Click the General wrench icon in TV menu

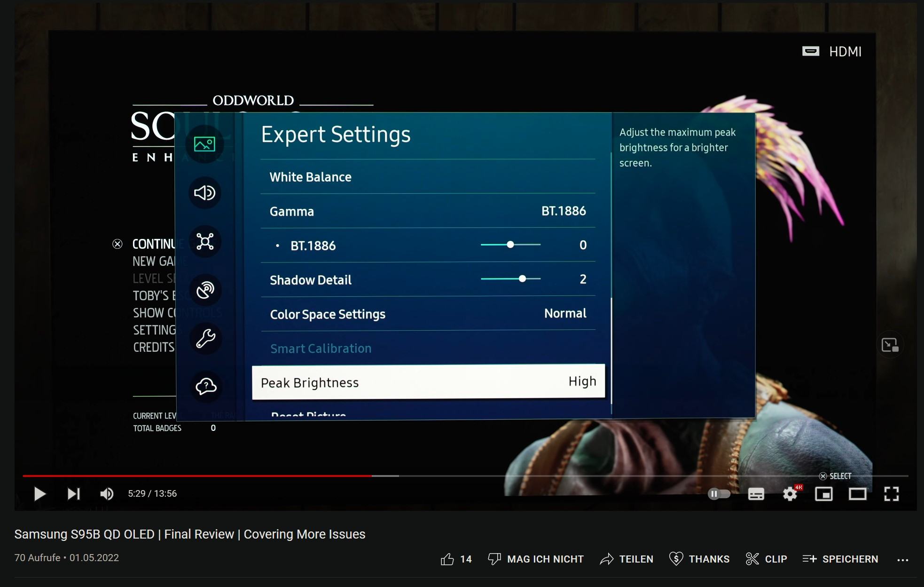(x=205, y=338)
